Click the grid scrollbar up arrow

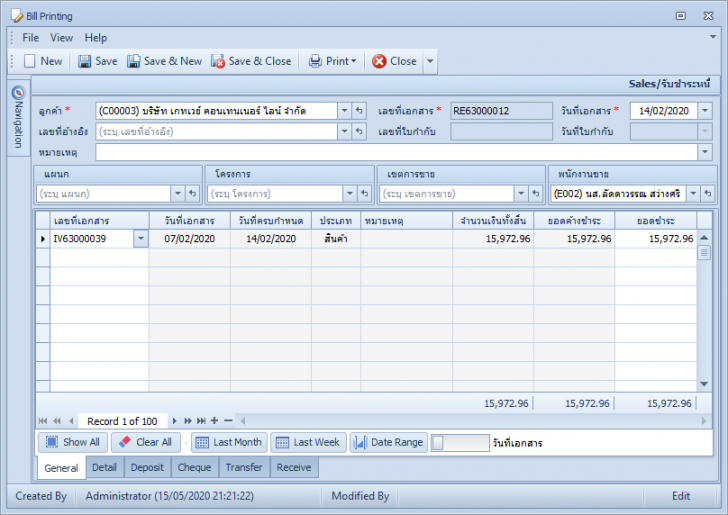(x=704, y=238)
